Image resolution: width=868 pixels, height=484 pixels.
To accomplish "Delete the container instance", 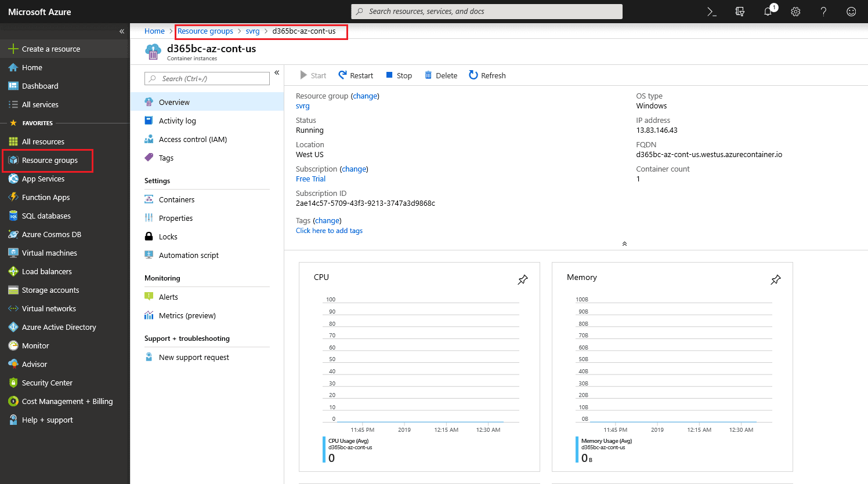I will [x=441, y=75].
